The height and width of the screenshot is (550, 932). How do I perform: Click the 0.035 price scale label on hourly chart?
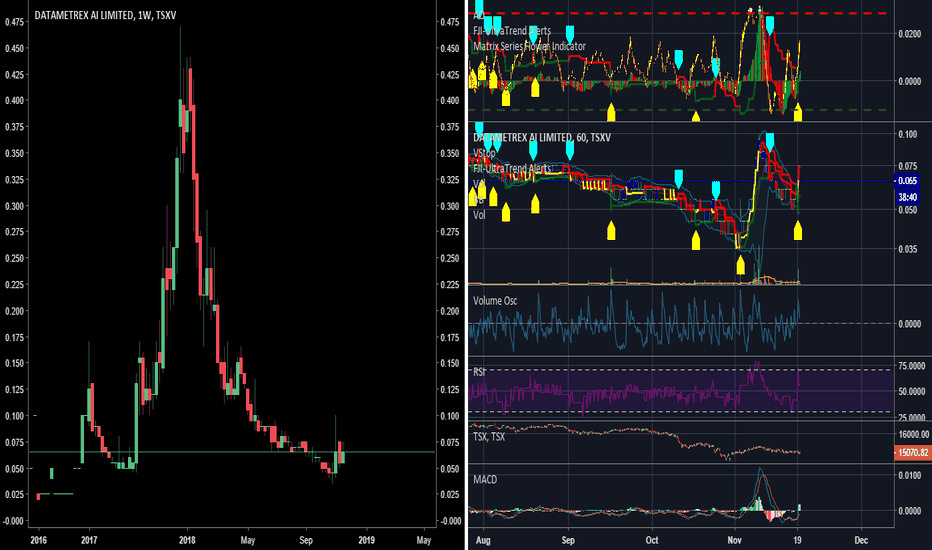[908, 249]
